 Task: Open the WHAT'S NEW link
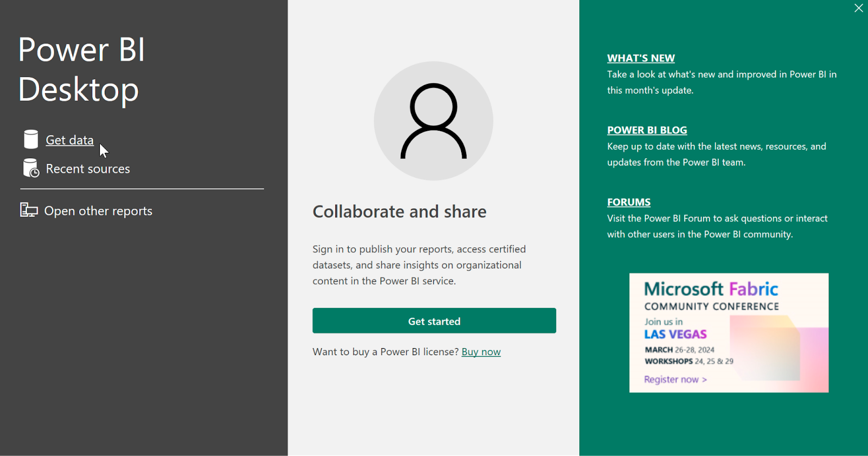tap(641, 58)
